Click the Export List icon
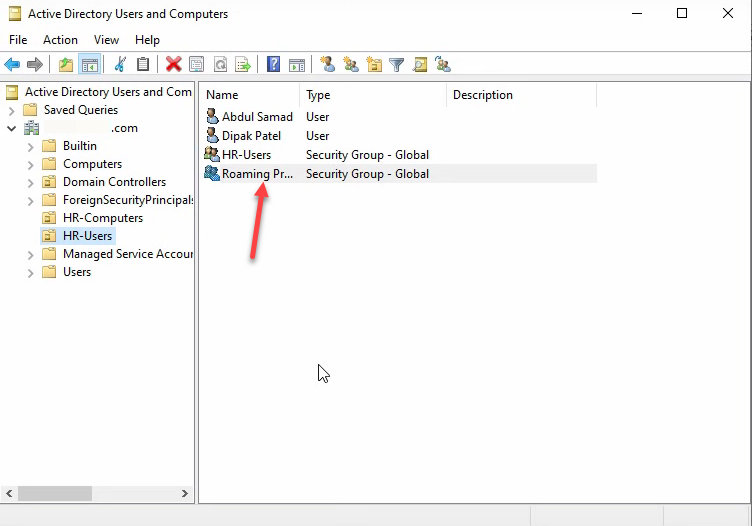752x526 pixels. (243, 64)
